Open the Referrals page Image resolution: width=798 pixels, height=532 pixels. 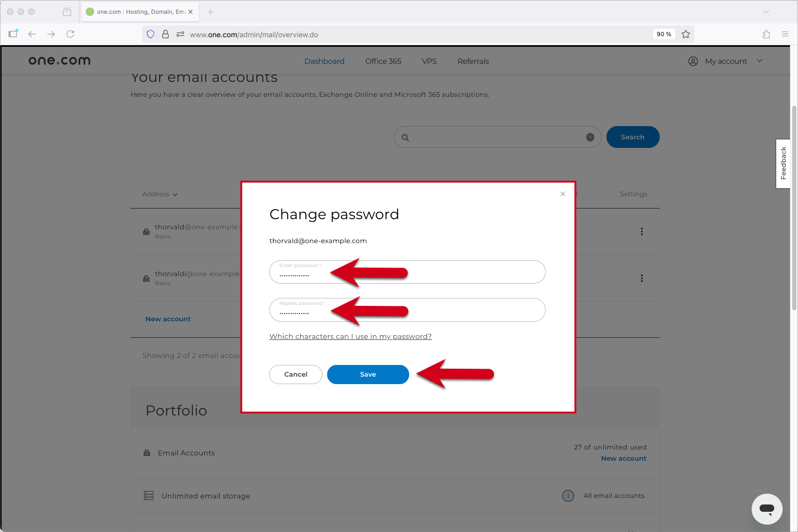pos(472,61)
